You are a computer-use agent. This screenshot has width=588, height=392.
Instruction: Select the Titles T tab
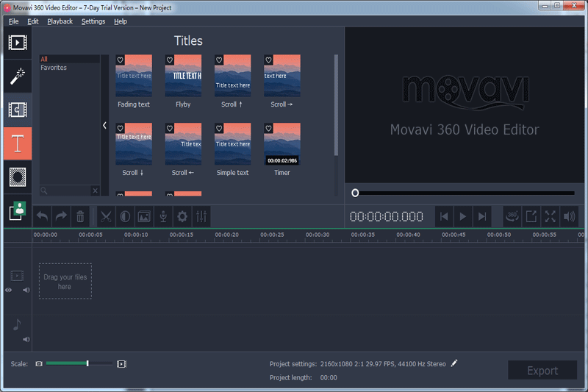click(18, 143)
